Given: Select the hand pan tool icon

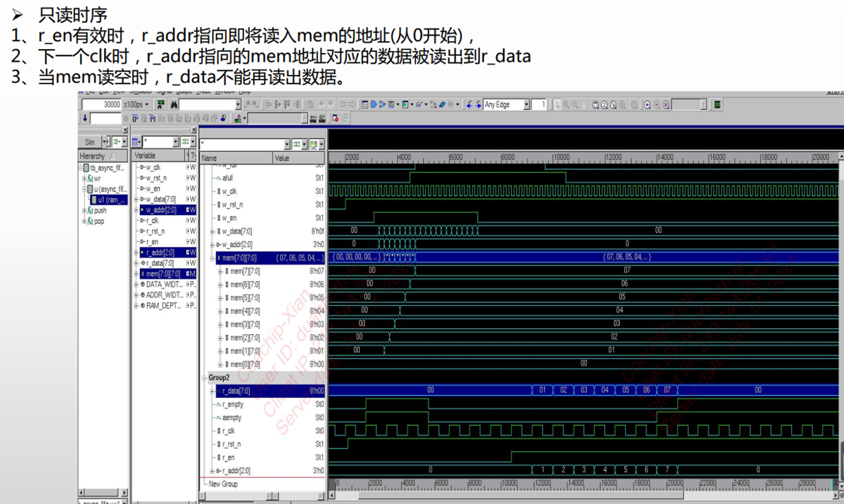Looking at the screenshot, I should [x=584, y=105].
